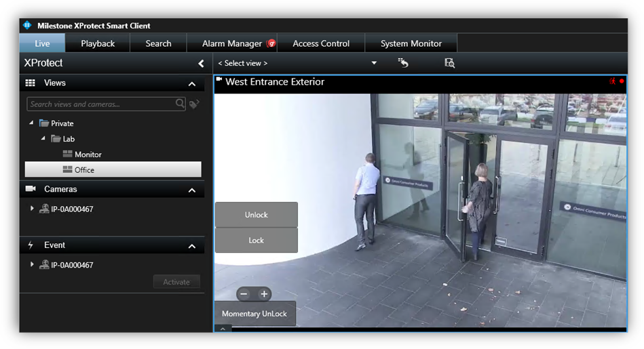Image resolution: width=644 pixels, height=349 pixels.
Task: Expand IP-0A000467 under Event
Action: pos(32,264)
